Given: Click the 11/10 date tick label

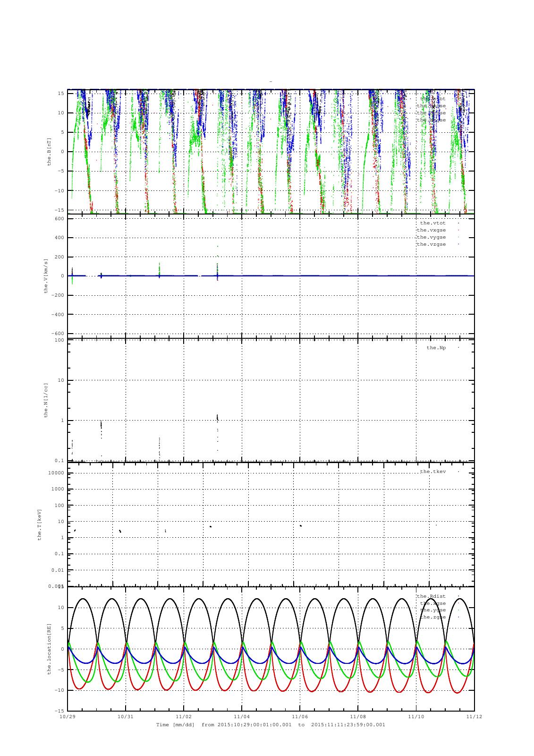Looking at the screenshot, I should [416, 716].
